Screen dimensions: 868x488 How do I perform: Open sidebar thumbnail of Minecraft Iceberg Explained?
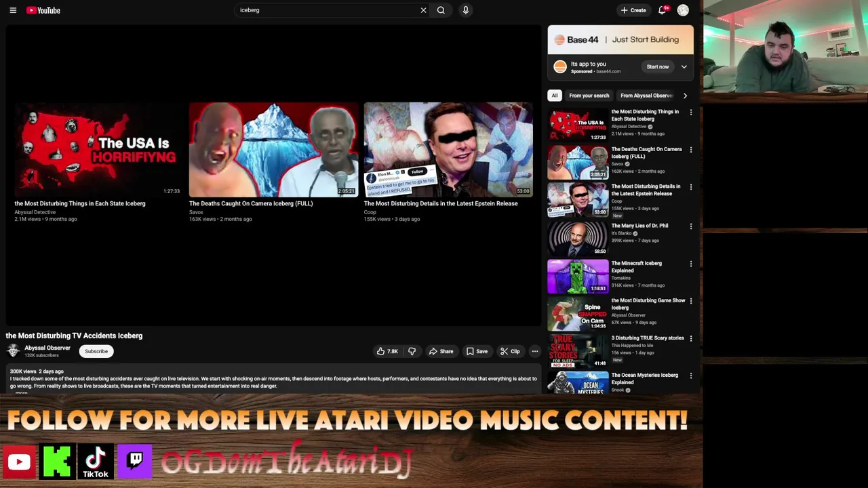point(578,276)
